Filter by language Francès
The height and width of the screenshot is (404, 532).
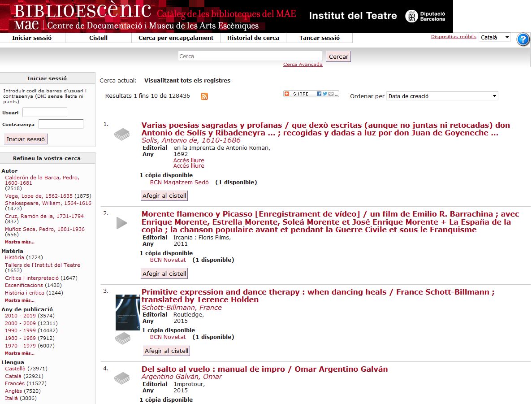tap(15, 384)
